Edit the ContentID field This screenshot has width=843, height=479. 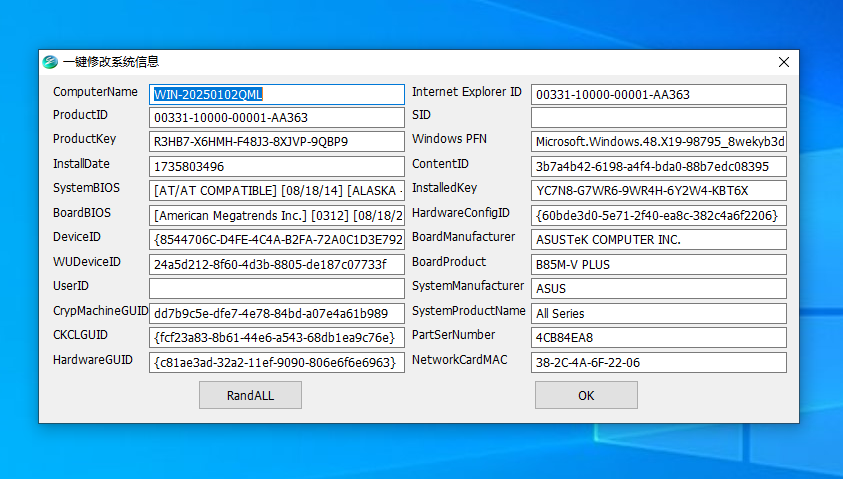tap(659, 166)
